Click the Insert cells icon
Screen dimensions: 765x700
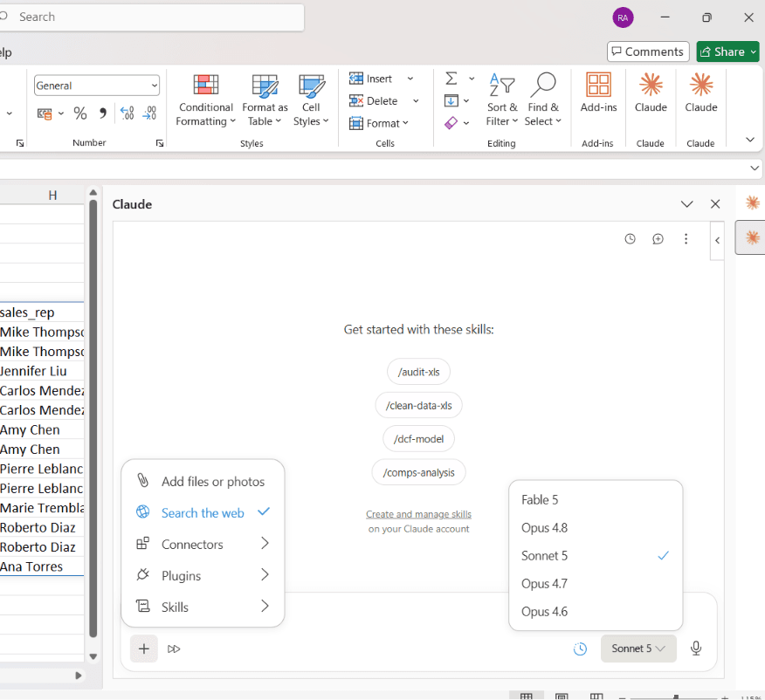[356, 79]
